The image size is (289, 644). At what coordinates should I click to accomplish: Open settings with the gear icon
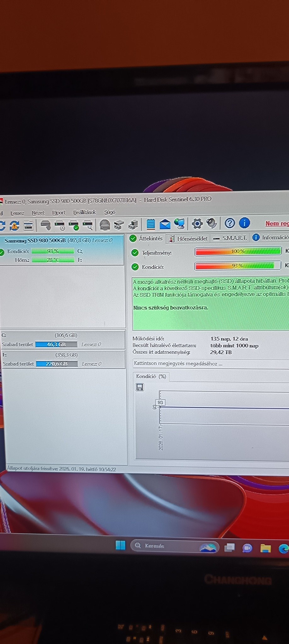point(197,224)
